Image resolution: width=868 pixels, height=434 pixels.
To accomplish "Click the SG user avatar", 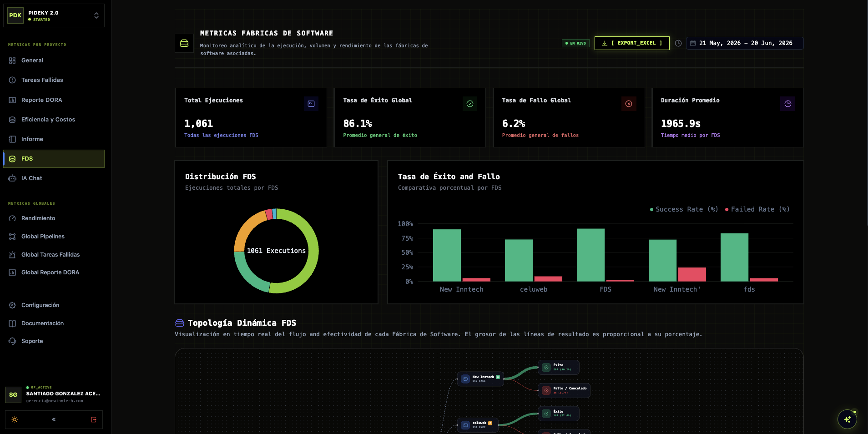I will (x=13, y=395).
